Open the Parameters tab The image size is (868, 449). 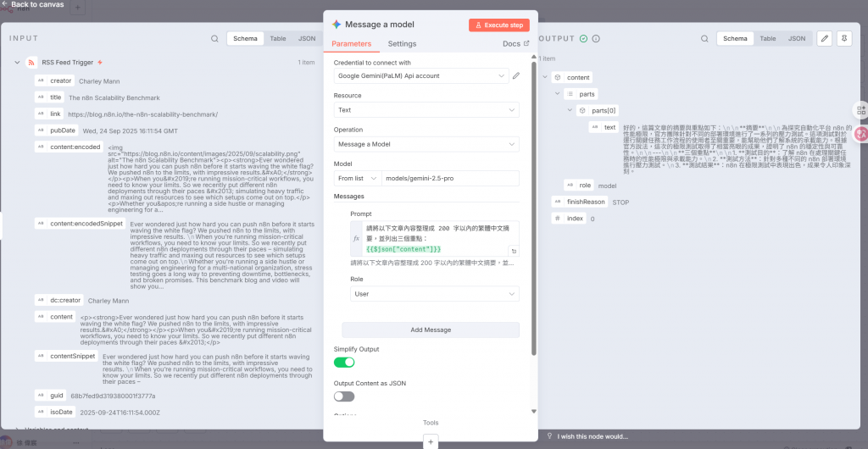(x=352, y=44)
